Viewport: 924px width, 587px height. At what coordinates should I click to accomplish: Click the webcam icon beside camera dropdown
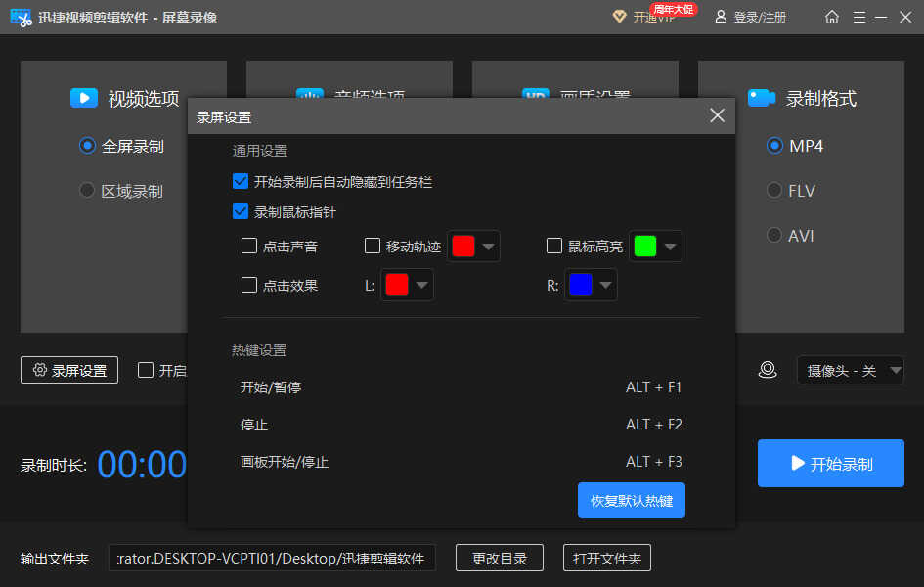[768, 370]
